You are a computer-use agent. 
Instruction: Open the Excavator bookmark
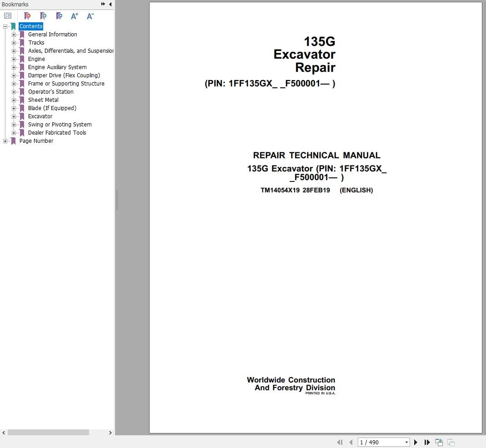tap(40, 116)
